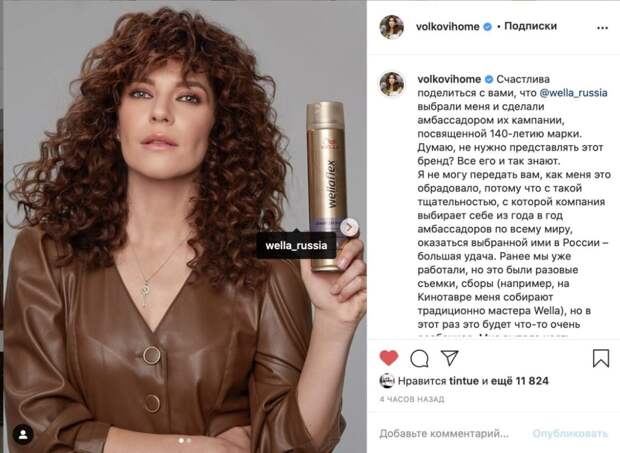Open volkovihome username in header

coord(448,26)
